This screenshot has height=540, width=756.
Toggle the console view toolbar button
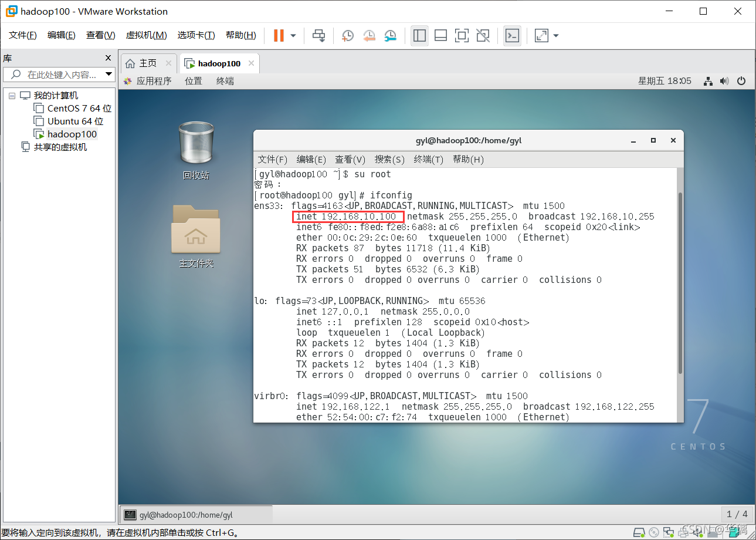coord(512,36)
